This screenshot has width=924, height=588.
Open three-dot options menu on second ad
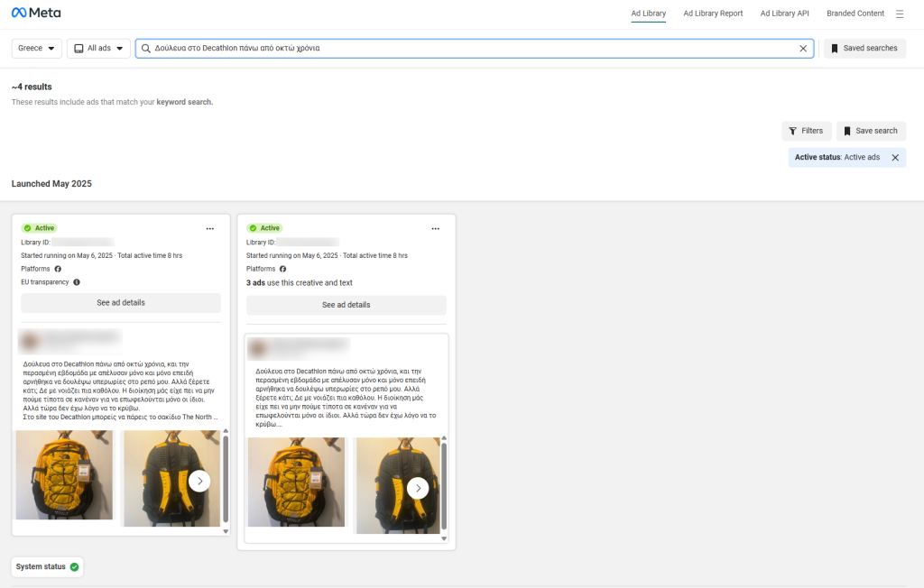click(x=435, y=229)
